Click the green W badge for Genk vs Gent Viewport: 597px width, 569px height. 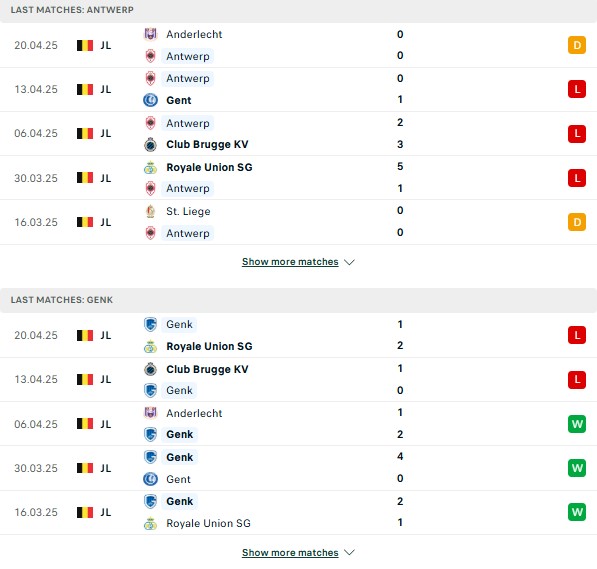click(577, 468)
